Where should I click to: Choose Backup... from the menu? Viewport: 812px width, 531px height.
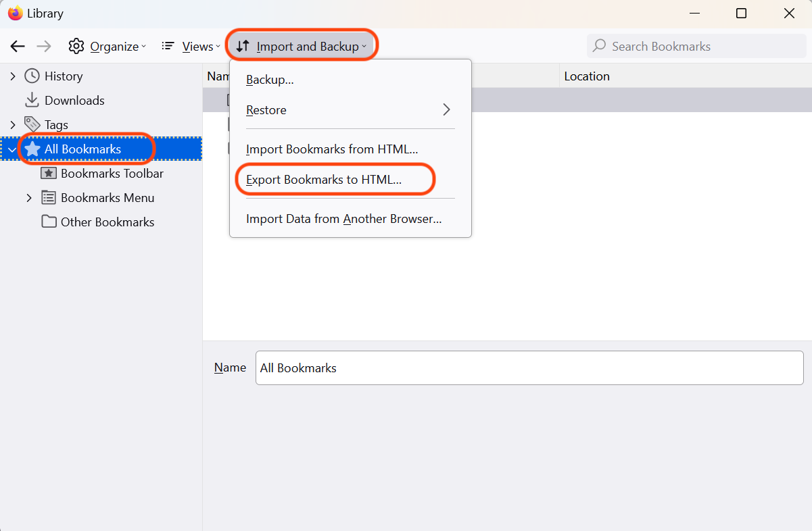[x=350, y=80]
